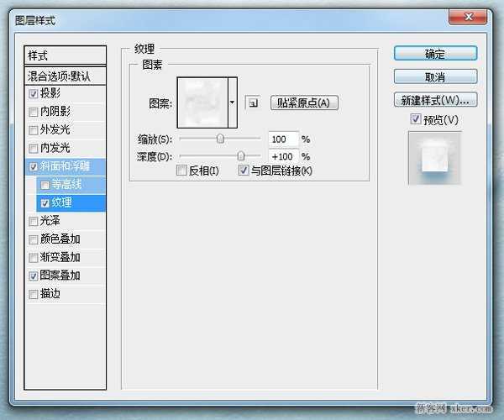Screen dimensions: 504x420
Task: Close the 图层样式 dialog
Action: click(x=468, y=17)
